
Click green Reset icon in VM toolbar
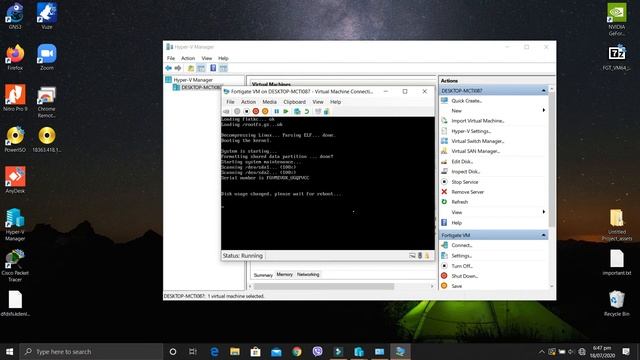point(286,111)
